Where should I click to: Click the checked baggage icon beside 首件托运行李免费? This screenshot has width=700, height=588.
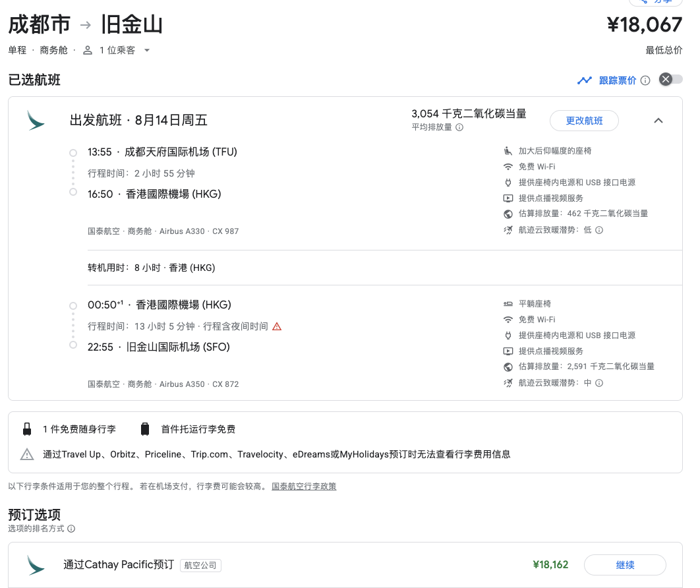point(145,429)
